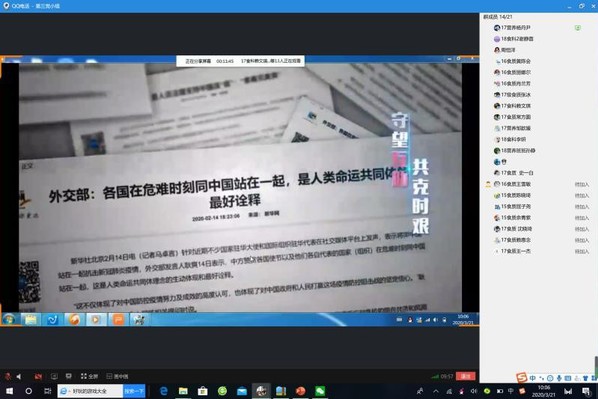
Task: Open Cortana circle icon on taskbar
Action: coord(29,391)
